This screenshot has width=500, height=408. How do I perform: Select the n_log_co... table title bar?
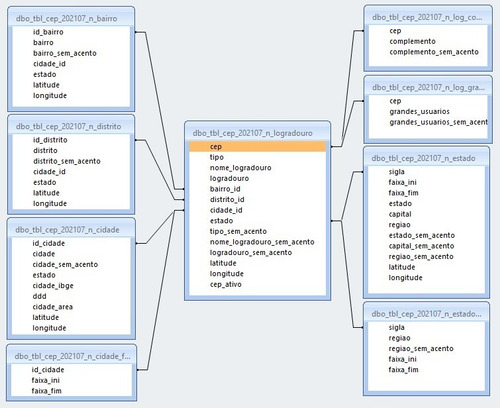[428, 17]
